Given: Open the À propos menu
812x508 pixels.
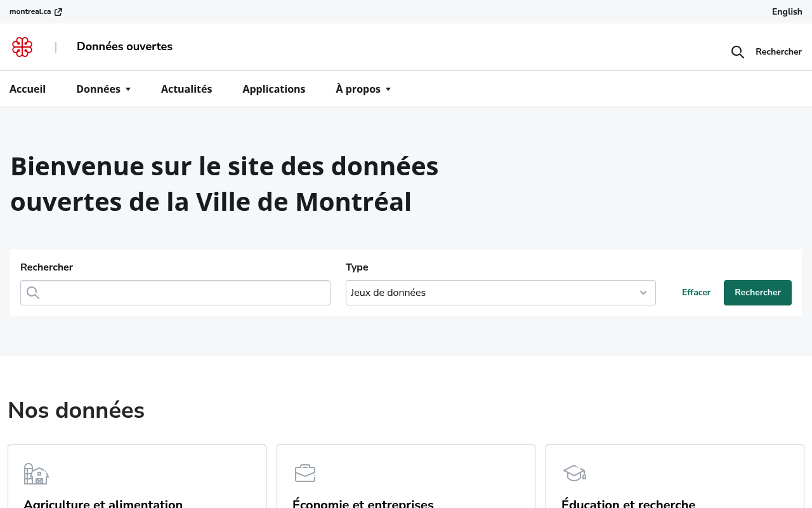Looking at the screenshot, I should [x=363, y=89].
